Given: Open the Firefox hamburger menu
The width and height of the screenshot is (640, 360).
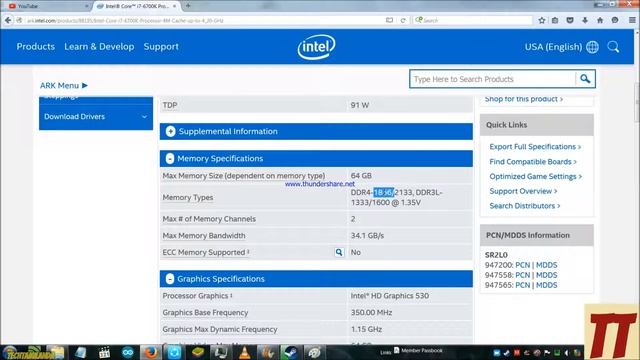Looking at the screenshot, I should [x=632, y=20].
